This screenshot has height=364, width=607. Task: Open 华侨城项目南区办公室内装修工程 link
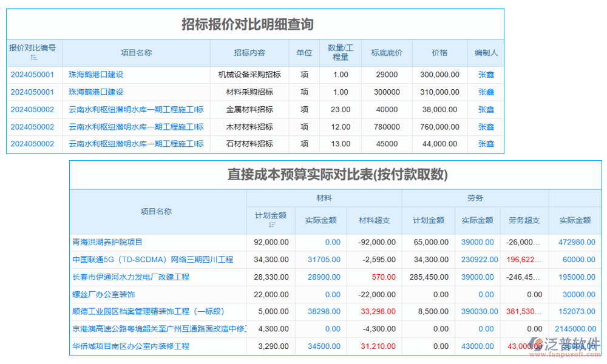point(129,346)
